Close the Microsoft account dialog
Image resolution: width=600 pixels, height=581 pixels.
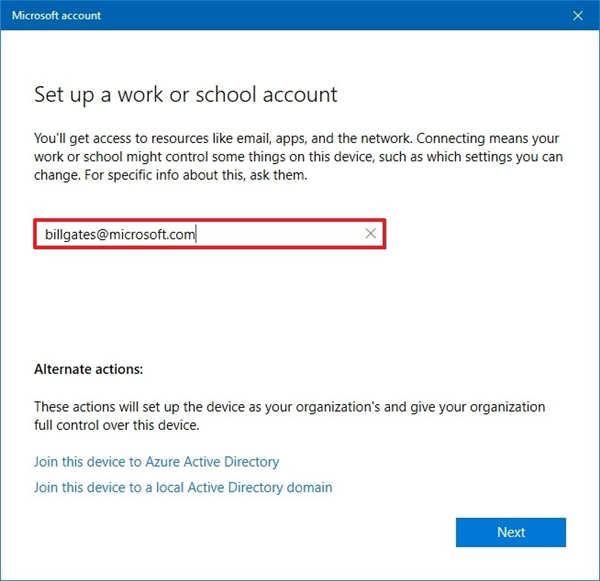click(577, 16)
